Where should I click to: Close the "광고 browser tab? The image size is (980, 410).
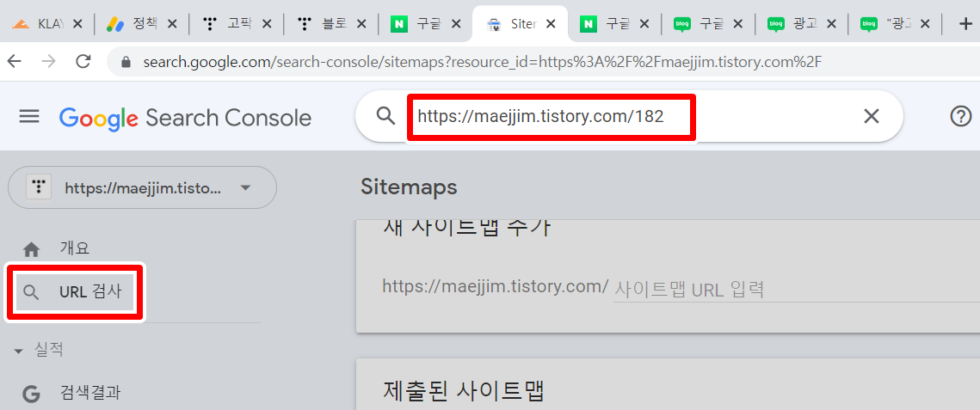(x=926, y=24)
